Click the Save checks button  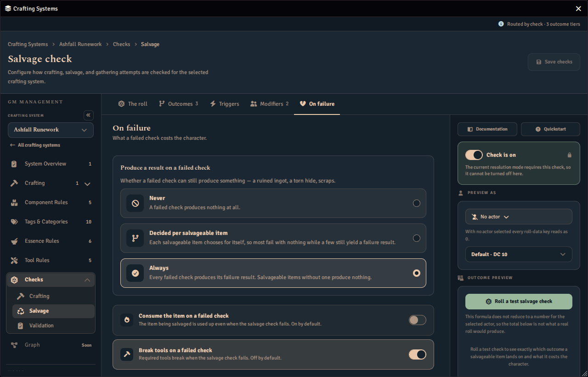point(554,62)
